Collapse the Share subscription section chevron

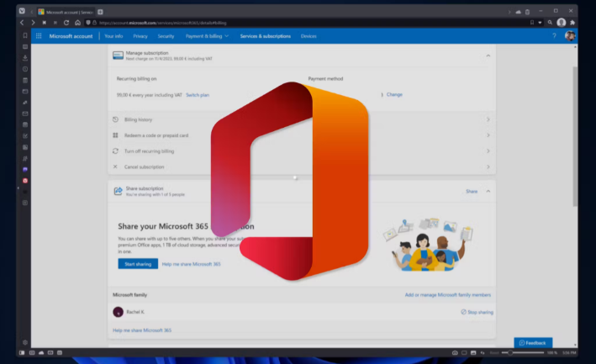pyautogui.click(x=488, y=191)
